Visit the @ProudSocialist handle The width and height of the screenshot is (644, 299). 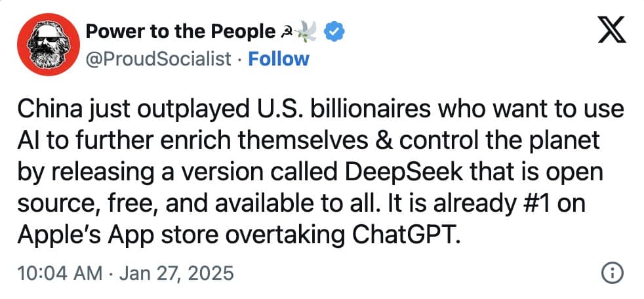click(159, 59)
